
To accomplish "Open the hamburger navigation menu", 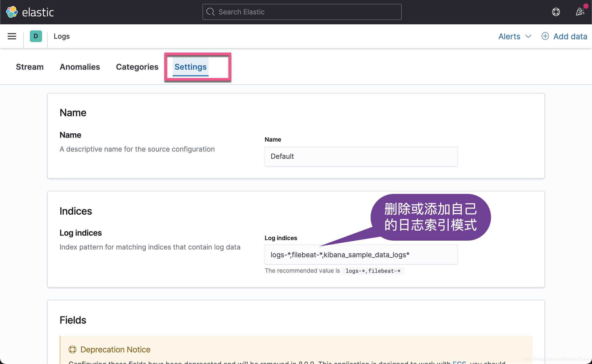I will tap(12, 36).
